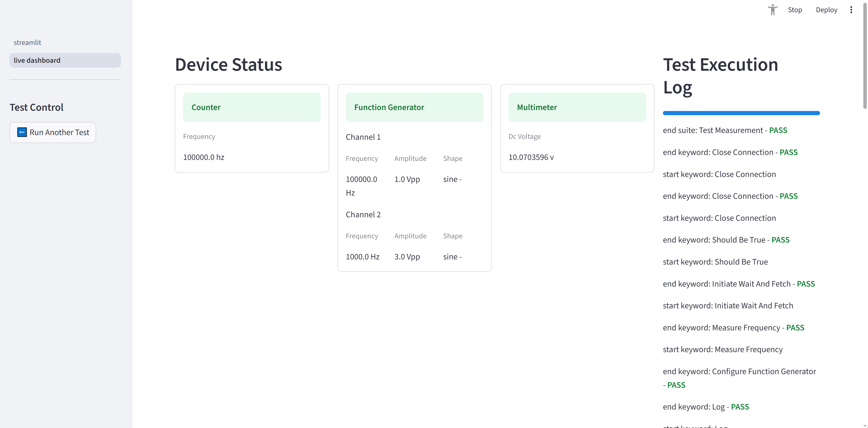Click Channel 1 frequency 100000.0 Hz
This screenshot has height=428, width=868.
361,186
